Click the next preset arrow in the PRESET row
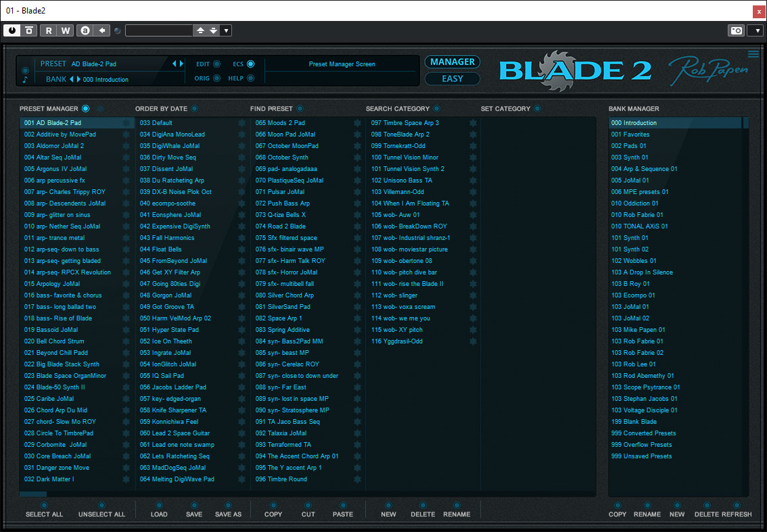Screen dimensions: 767x532 tap(181, 64)
